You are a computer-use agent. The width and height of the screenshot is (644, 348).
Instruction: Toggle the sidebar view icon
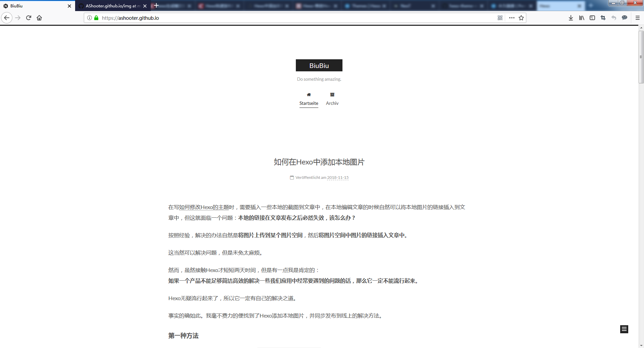coord(592,18)
